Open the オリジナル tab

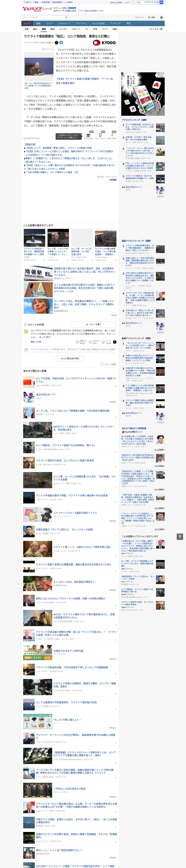(81, 24)
